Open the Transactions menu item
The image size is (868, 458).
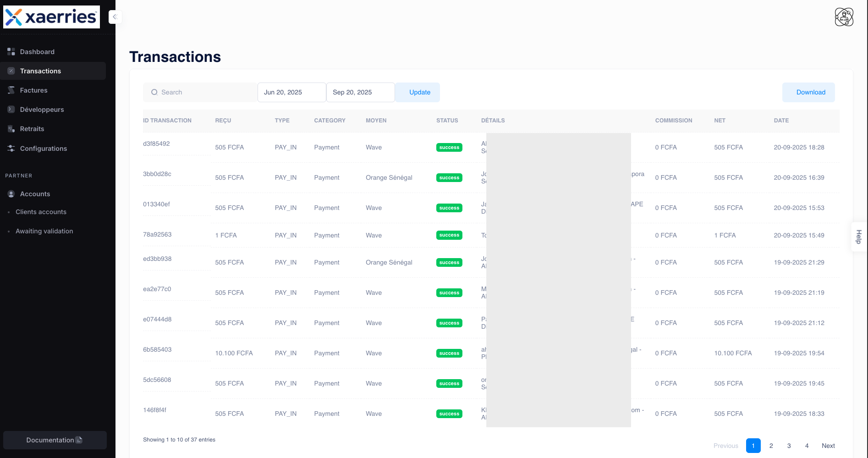pos(40,71)
